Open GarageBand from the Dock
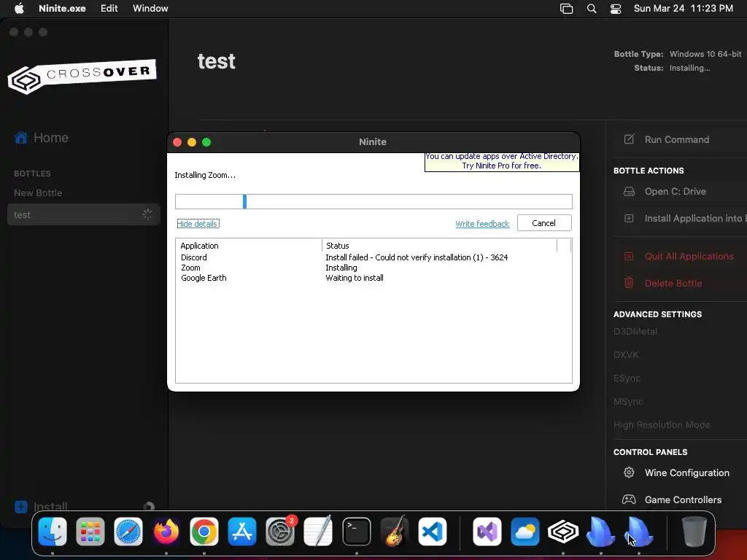 tap(395, 532)
